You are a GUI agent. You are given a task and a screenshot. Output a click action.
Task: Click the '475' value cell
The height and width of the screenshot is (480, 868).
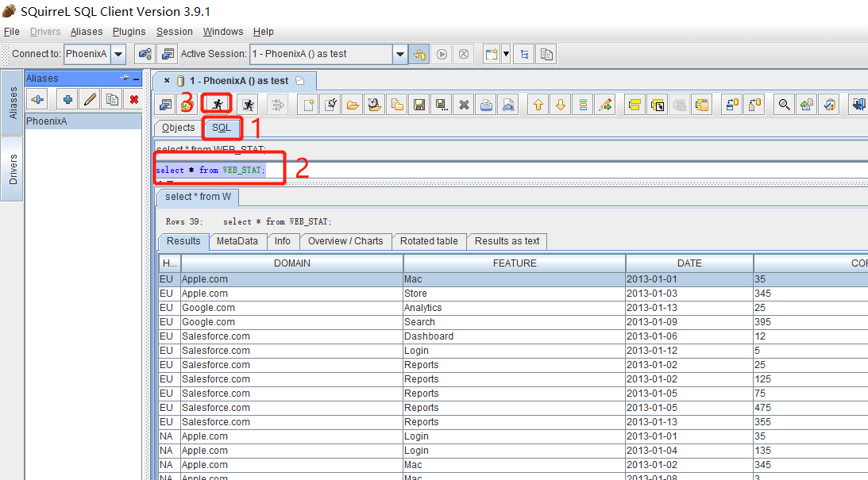click(x=811, y=408)
